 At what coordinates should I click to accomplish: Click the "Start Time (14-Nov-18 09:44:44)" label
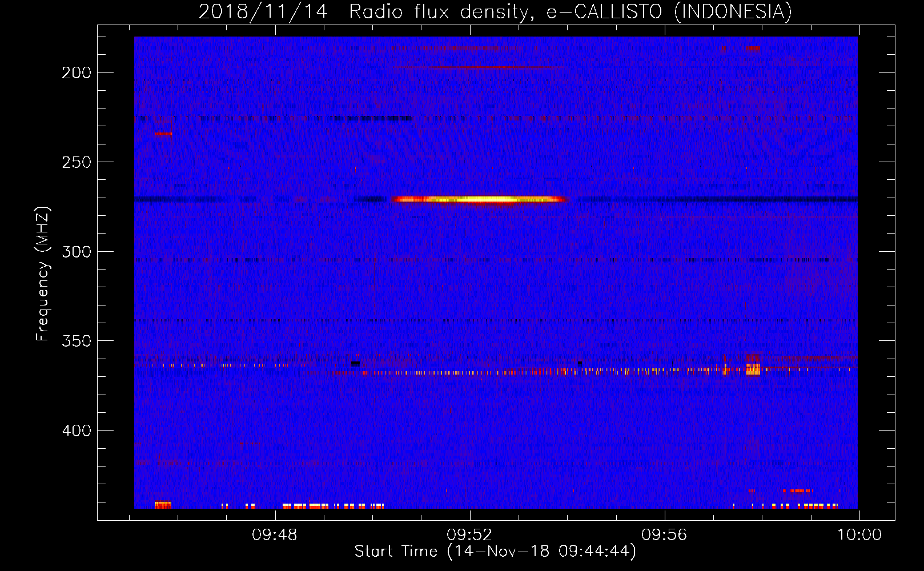coord(495,552)
